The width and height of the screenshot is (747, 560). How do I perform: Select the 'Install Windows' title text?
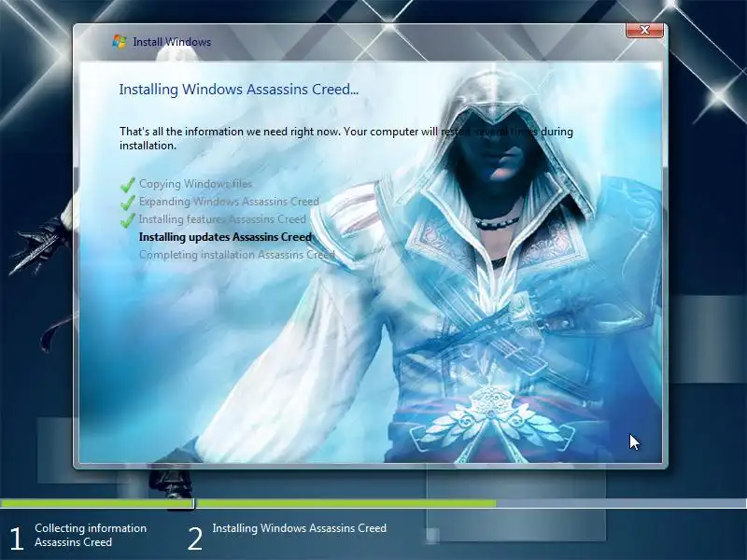pyautogui.click(x=172, y=42)
